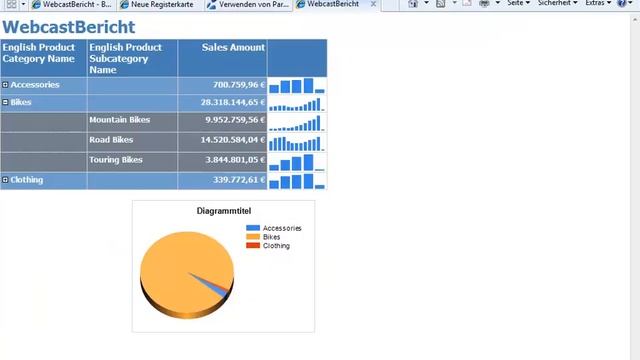Click the 'English Product Subcategory Name' column header

pyautogui.click(x=132, y=58)
